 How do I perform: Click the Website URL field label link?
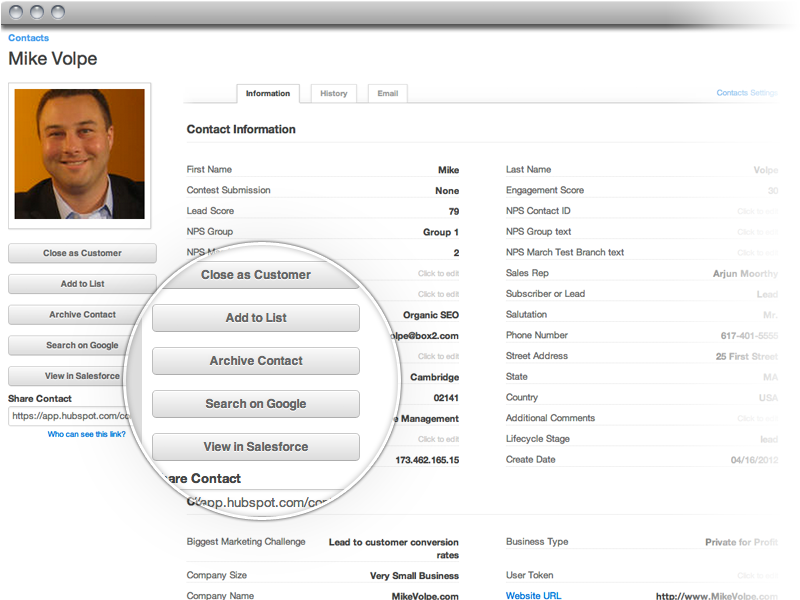(x=533, y=596)
